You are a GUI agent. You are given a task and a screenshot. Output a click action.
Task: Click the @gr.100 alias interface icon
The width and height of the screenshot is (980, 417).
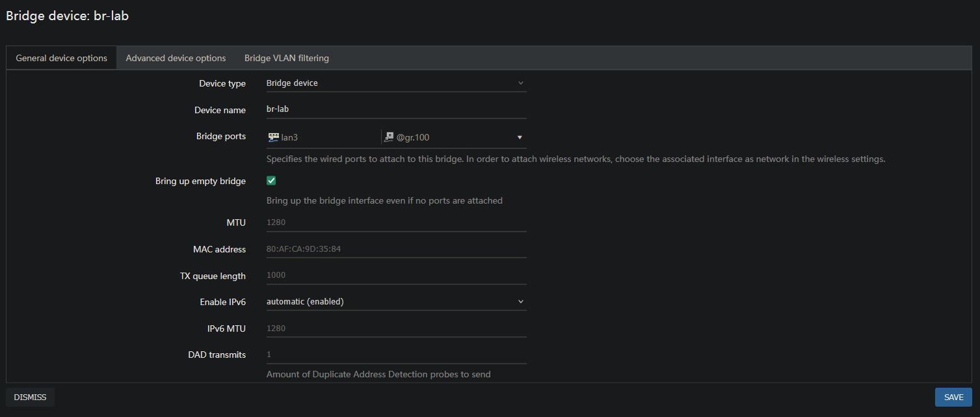coord(389,137)
